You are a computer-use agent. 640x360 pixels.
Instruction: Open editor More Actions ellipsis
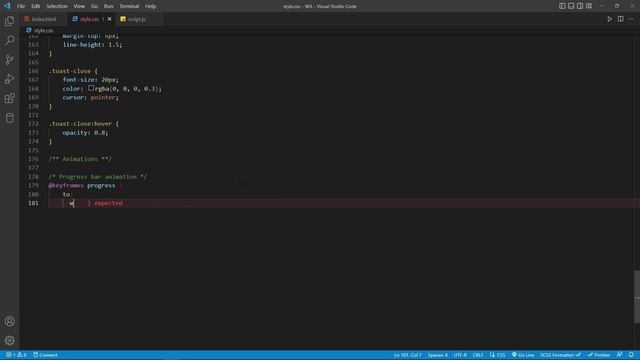point(631,19)
